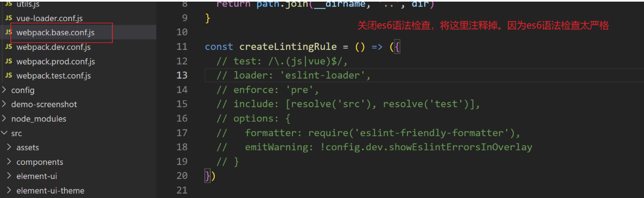Expand the element-ui-theme folder chevron
644x198 pixels.
(x=9, y=190)
